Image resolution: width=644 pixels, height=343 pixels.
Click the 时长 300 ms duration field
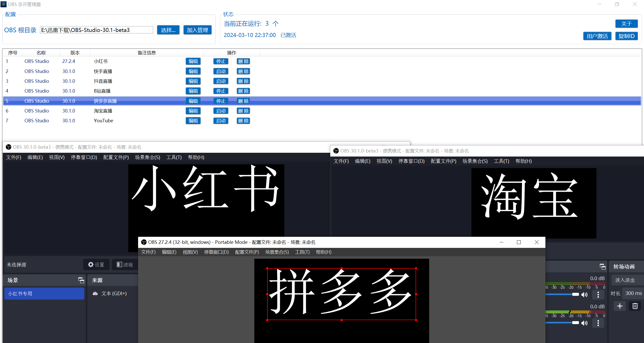click(x=633, y=293)
